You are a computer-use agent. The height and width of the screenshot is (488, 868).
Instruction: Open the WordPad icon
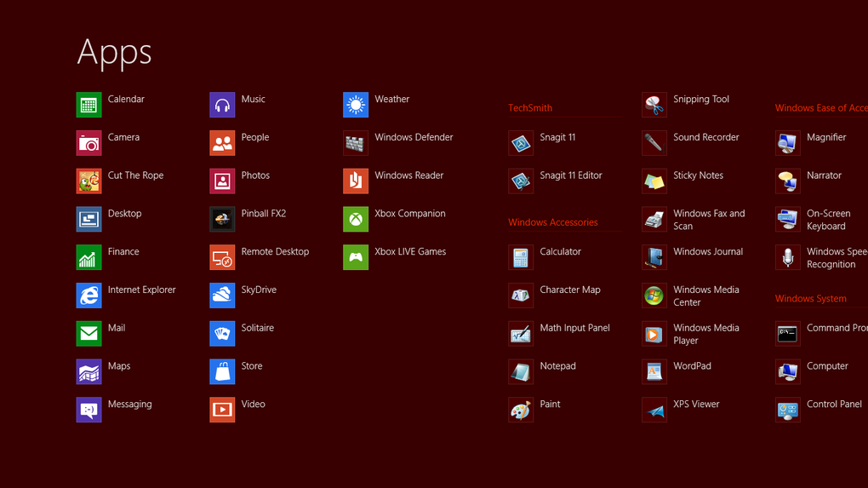[654, 371]
